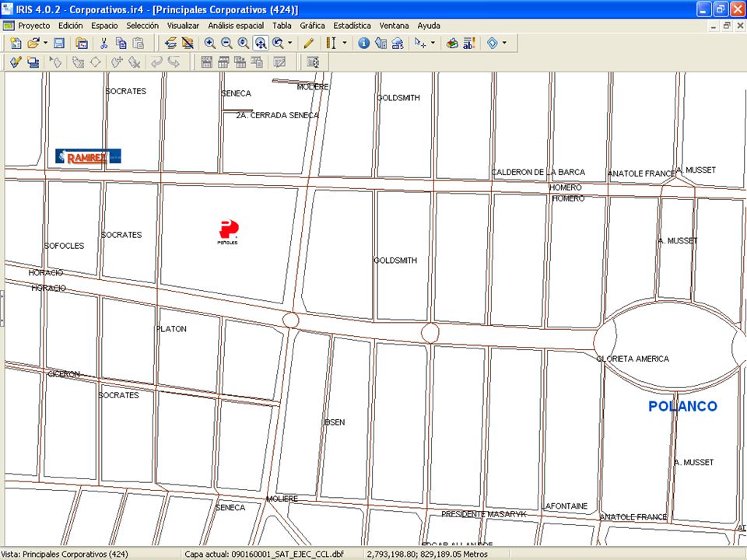This screenshot has width=747, height=560.
Task: Click the PLATON street label
Action: click(171, 329)
